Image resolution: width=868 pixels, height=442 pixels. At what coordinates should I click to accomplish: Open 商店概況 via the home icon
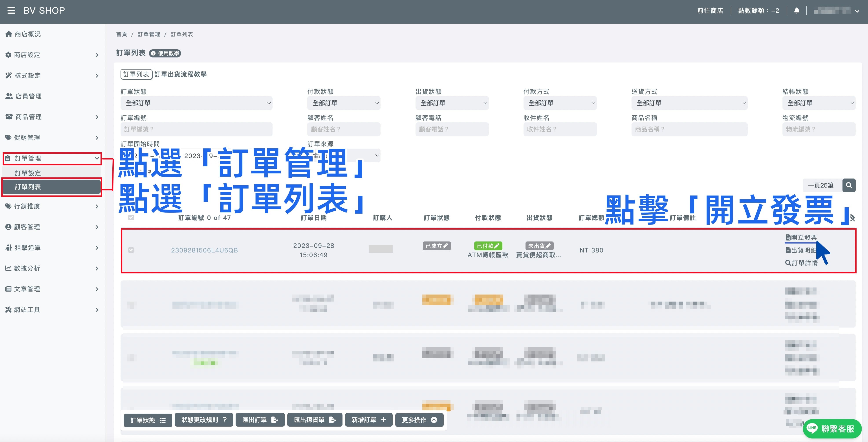click(8, 34)
